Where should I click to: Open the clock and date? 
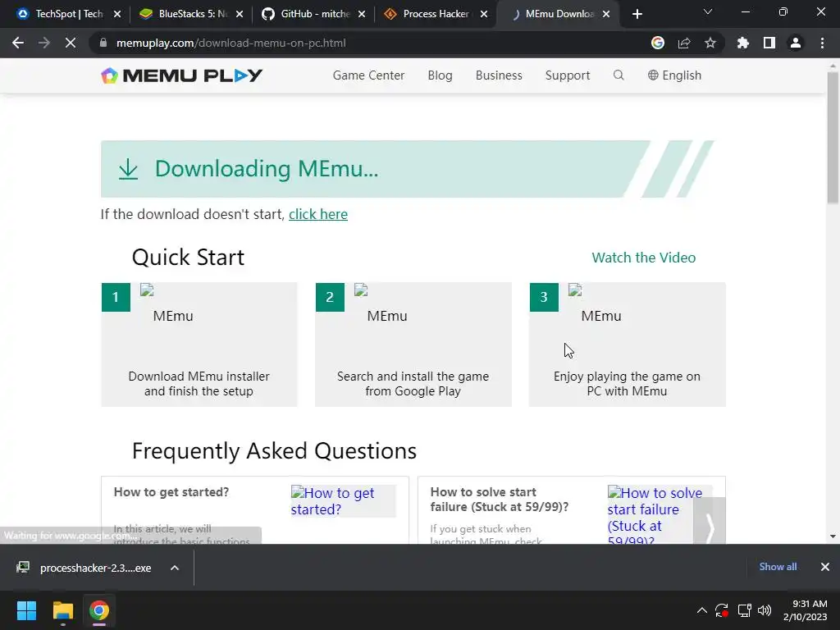(806, 610)
